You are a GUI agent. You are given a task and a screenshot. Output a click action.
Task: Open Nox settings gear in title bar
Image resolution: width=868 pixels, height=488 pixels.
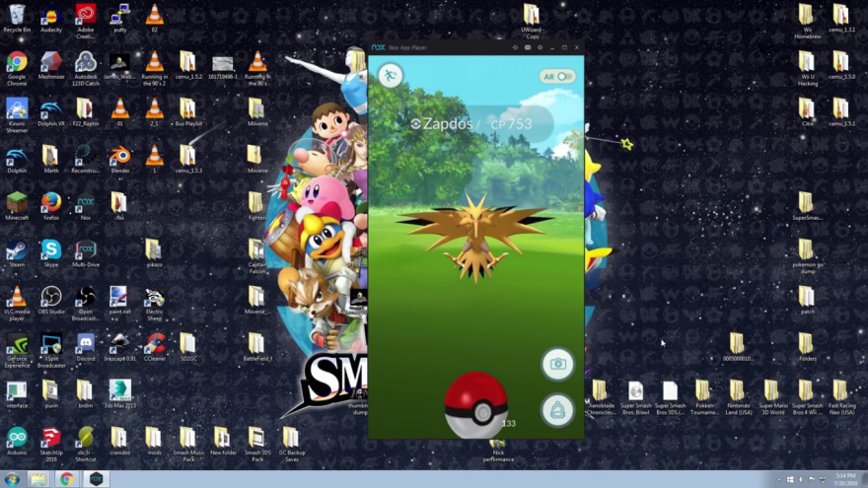[x=540, y=47]
